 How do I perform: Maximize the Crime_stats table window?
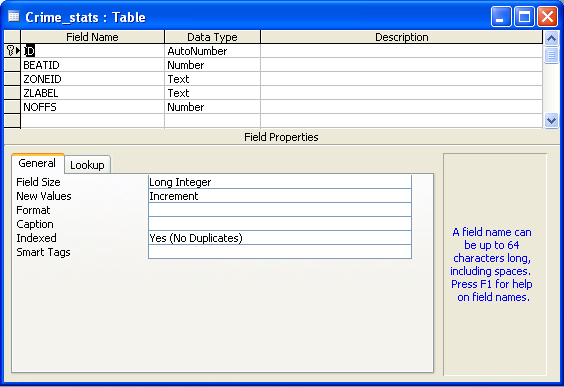pos(524,17)
